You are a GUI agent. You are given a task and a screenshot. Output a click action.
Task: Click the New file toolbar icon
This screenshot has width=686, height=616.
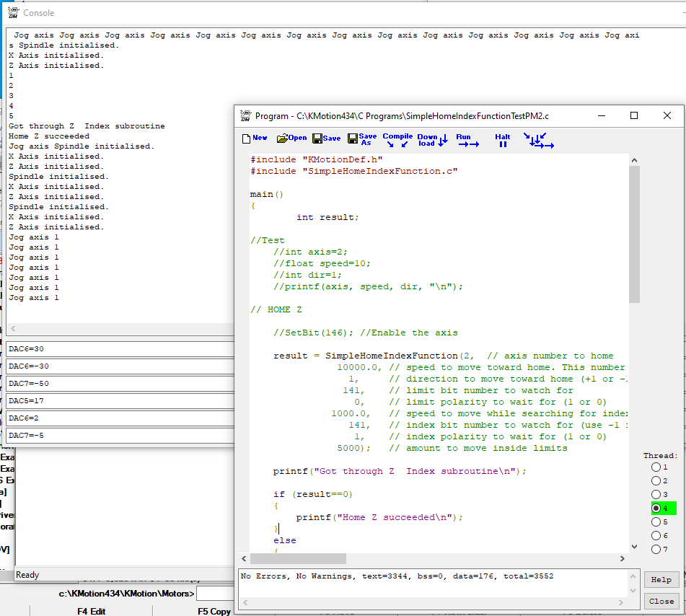tap(254, 138)
